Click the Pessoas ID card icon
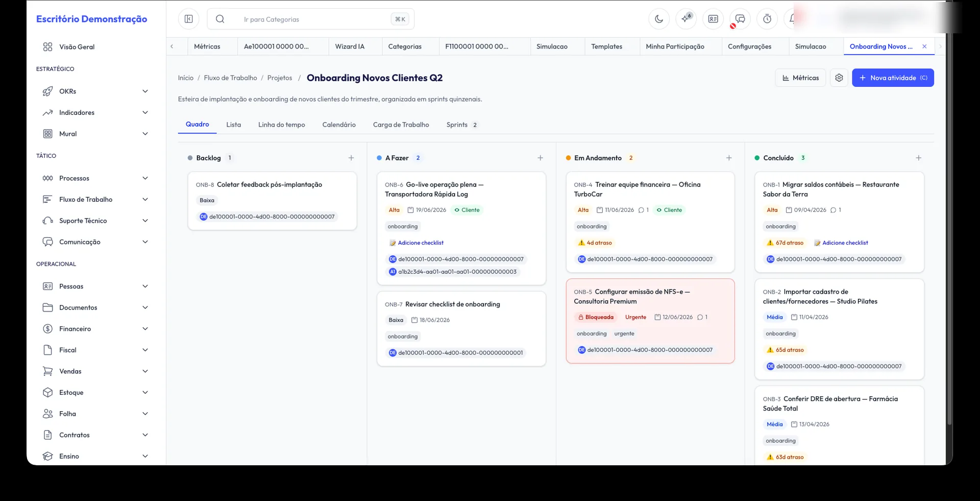This screenshot has width=980, height=501. [47, 287]
